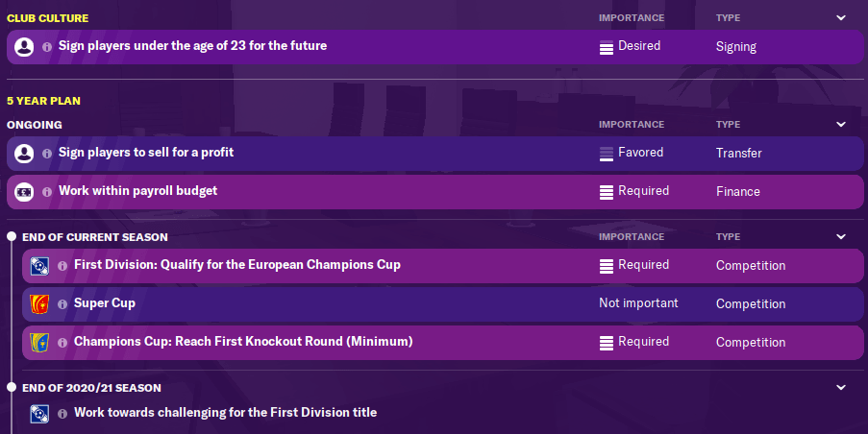868x434 pixels.
Task: Click the End of 2020/21 Season timeline dot
Action: click(x=12, y=388)
